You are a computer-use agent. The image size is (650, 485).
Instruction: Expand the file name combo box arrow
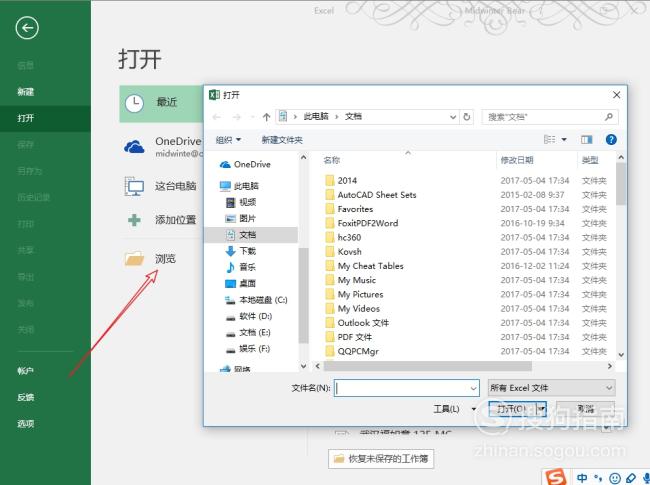coord(473,388)
